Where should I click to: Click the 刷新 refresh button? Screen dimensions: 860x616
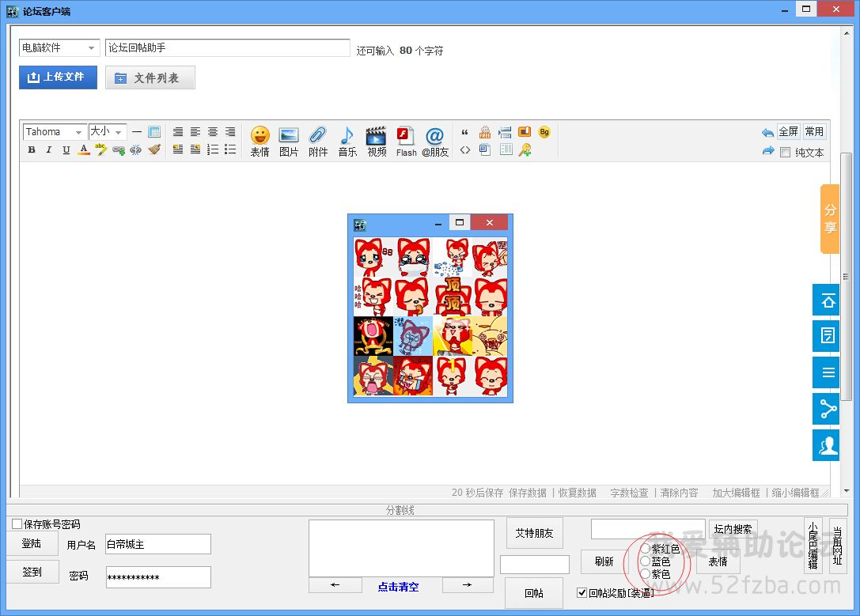click(604, 561)
